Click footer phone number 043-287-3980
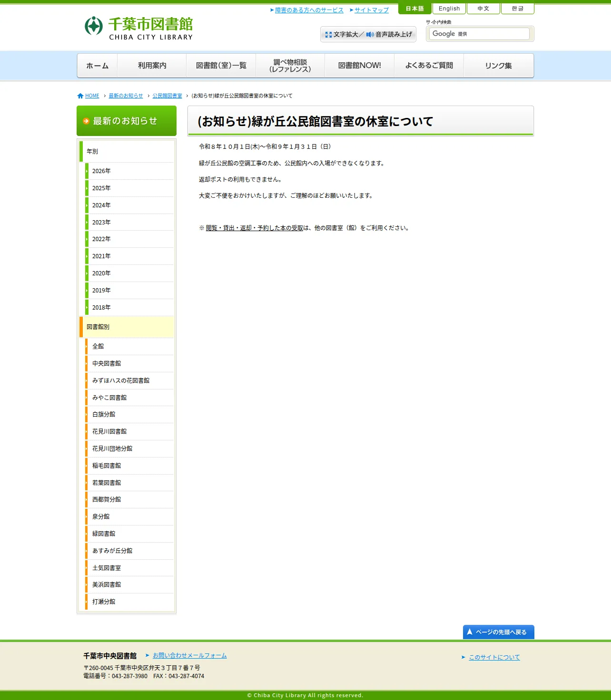Screen dimensions: 611x700 click(129, 676)
